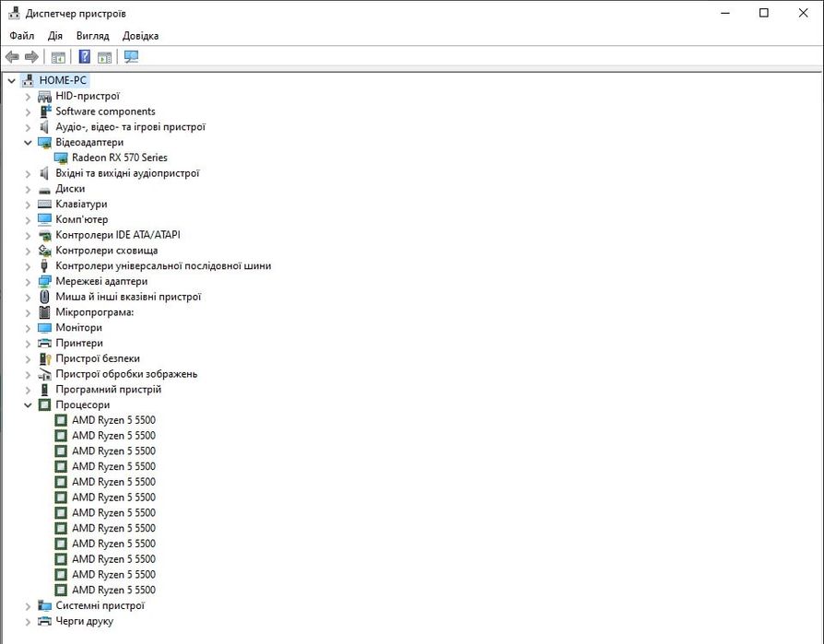Collapse the Процесори category
This screenshot has width=824, height=644.
pyautogui.click(x=28, y=405)
